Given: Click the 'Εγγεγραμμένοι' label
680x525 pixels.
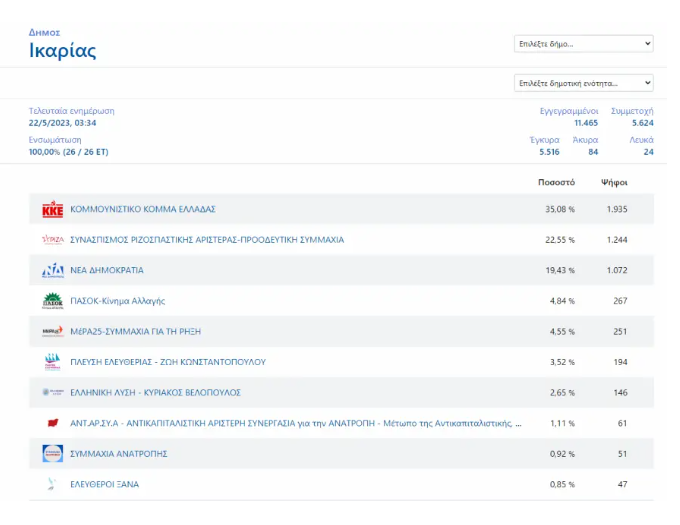Looking at the screenshot, I should [569, 111].
